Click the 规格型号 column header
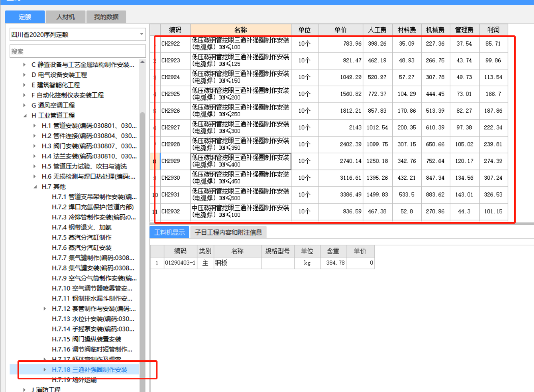 tap(278, 251)
